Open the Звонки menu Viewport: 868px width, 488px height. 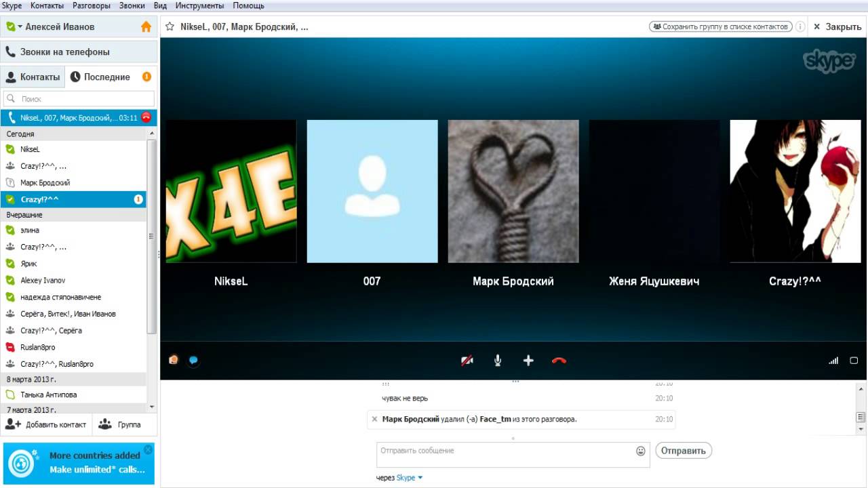click(132, 5)
